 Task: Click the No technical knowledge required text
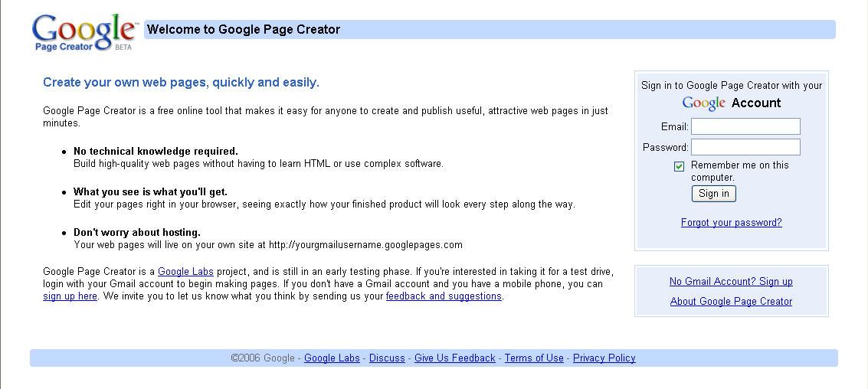click(x=156, y=151)
